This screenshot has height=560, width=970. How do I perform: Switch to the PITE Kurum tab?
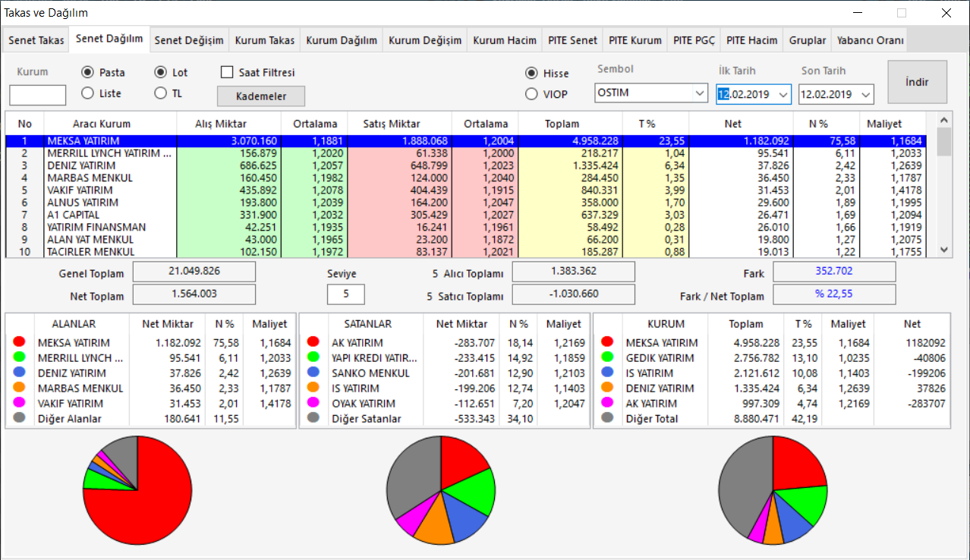coord(636,40)
